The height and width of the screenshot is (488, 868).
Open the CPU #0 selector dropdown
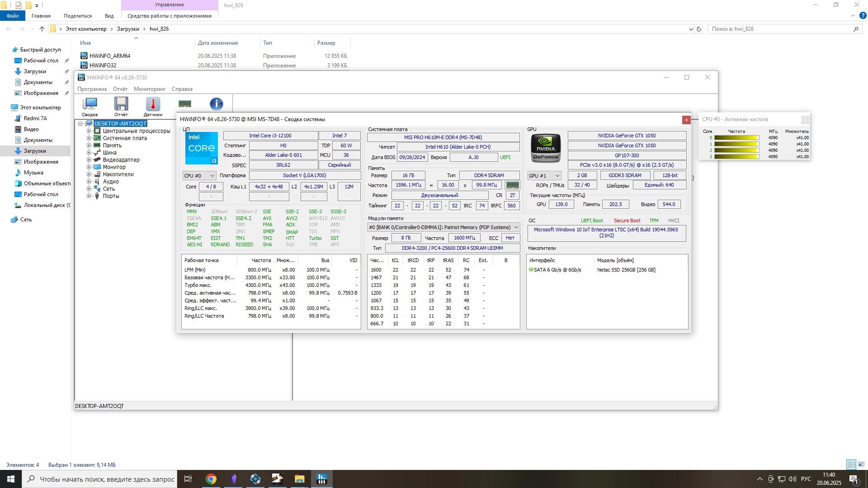pos(199,176)
